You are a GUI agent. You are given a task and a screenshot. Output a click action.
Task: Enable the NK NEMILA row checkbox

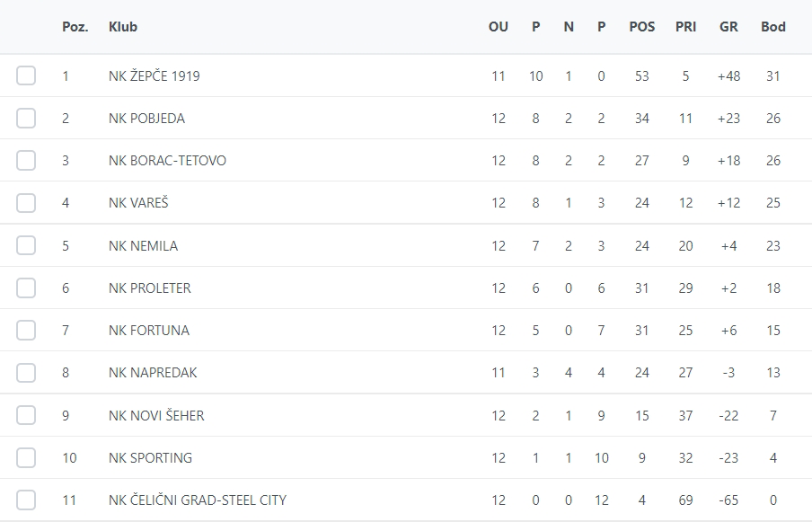click(26, 245)
